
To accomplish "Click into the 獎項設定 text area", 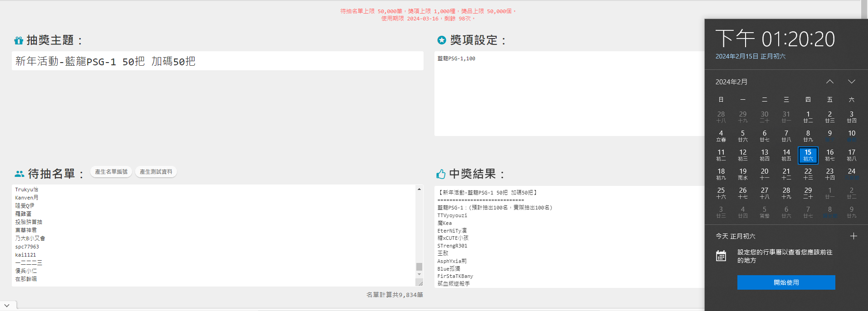I will coord(569,93).
